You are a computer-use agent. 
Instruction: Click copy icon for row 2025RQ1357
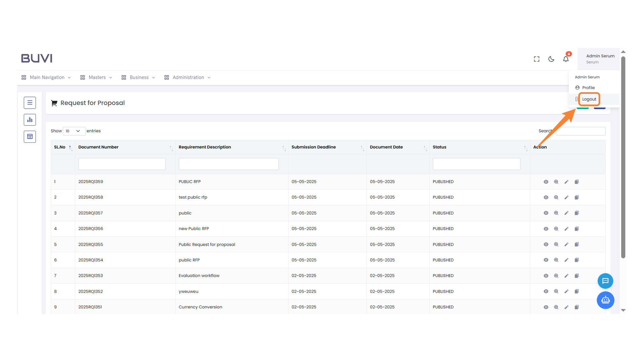point(577,213)
